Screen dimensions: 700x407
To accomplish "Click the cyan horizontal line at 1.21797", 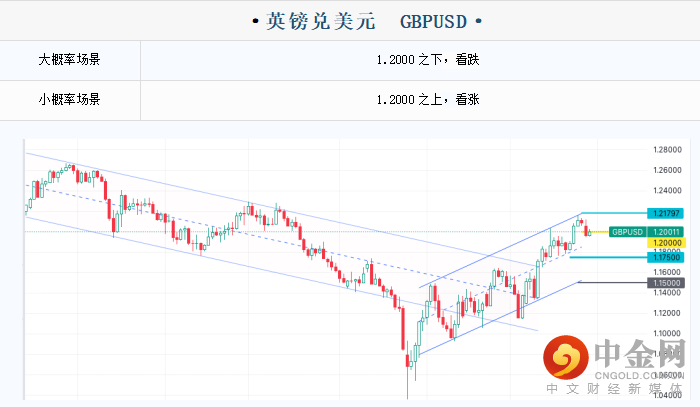I will 610,213.
